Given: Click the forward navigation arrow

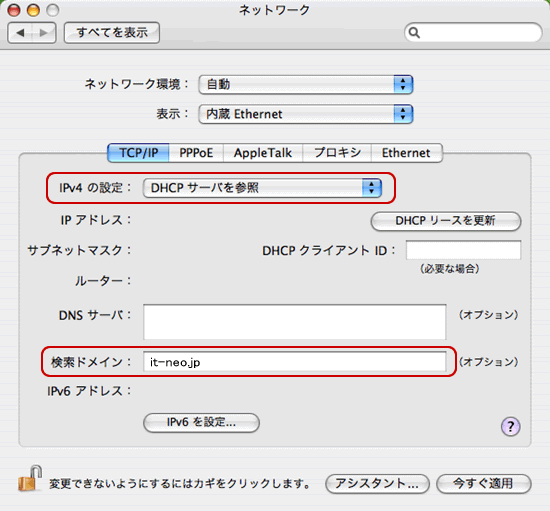Looking at the screenshot, I should point(44,33).
